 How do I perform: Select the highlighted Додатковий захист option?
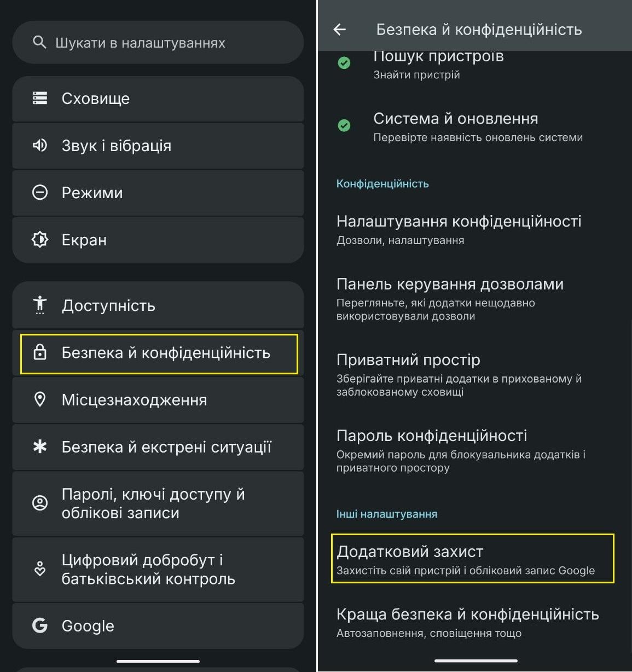[x=471, y=558]
